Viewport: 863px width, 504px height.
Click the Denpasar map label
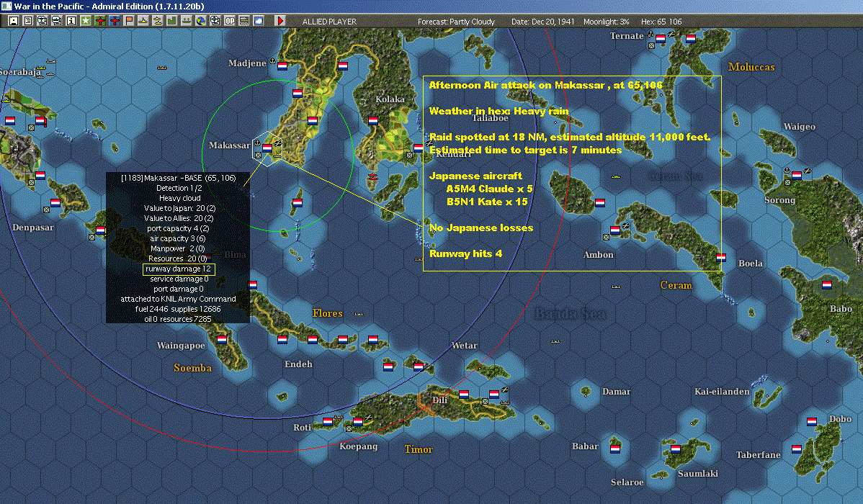(x=33, y=228)
